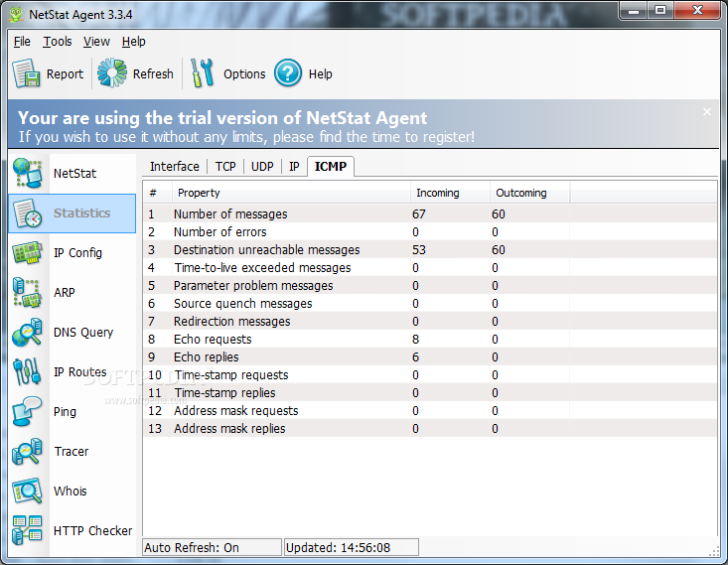Open Options via the tools icon

pos(202,72)
